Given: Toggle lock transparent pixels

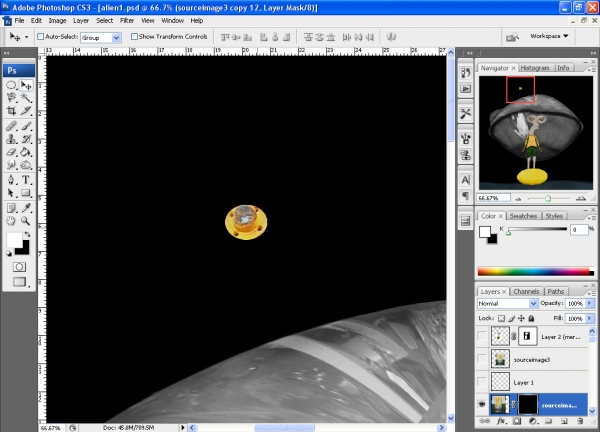Looking at the screenshot, I should coord(501,318).
